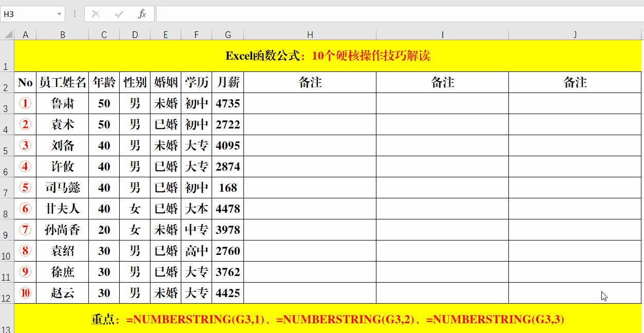Click the Select All corner above row headers
This screenshot has height=333, width=644.
[7, 34]
